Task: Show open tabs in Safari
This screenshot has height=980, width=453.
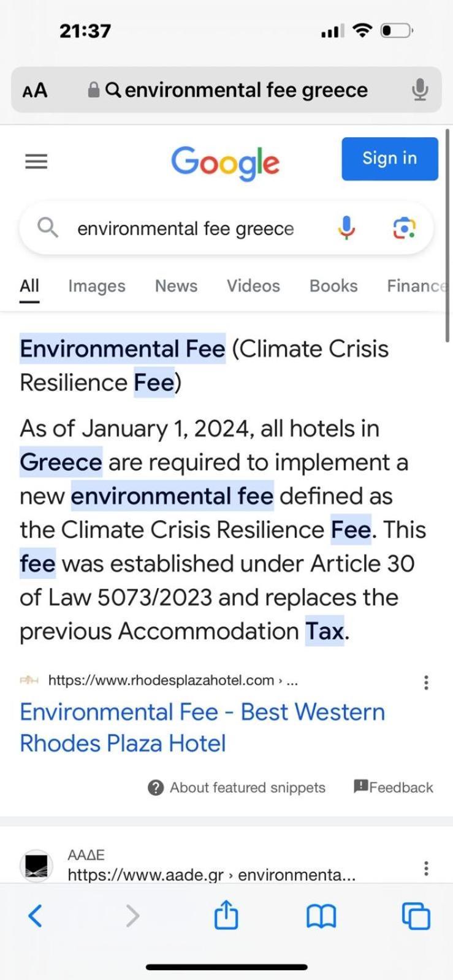Action: (416, 916)
